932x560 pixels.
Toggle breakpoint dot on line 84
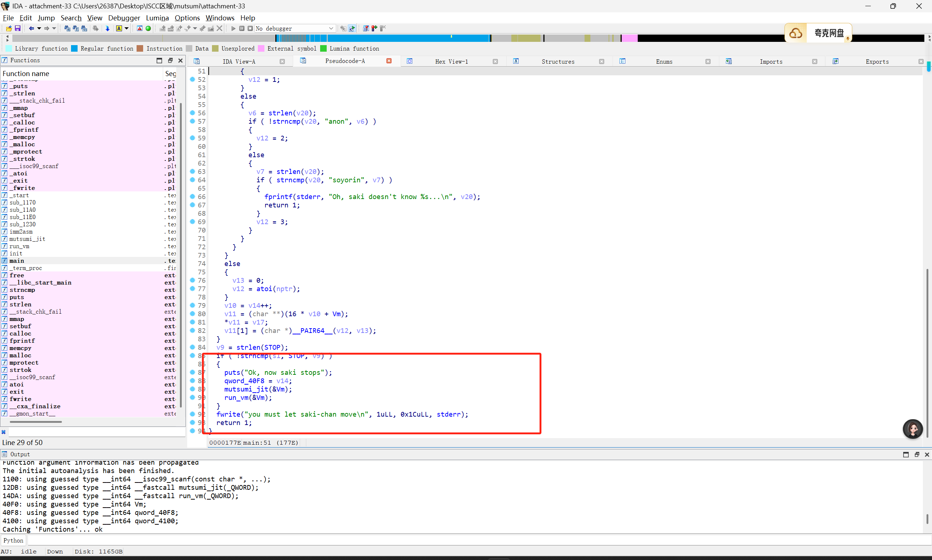point(192,347)
